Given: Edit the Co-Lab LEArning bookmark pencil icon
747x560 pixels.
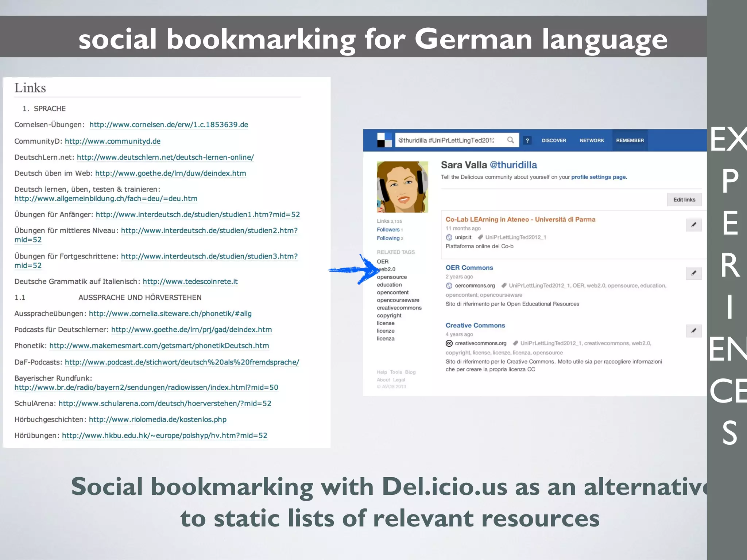Looking at the screenshot, I should (693, 225).
